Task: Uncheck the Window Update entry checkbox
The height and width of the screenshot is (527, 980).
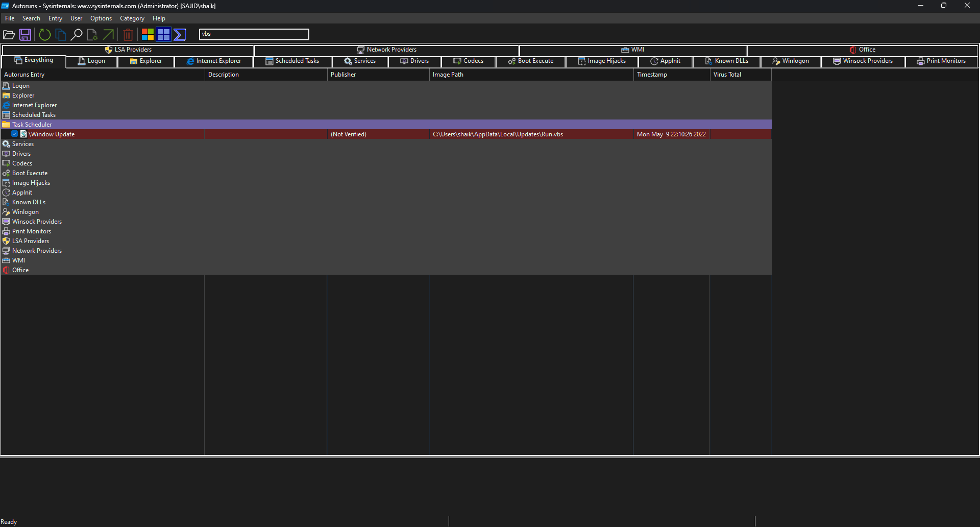Action: (x=15, y=134)
